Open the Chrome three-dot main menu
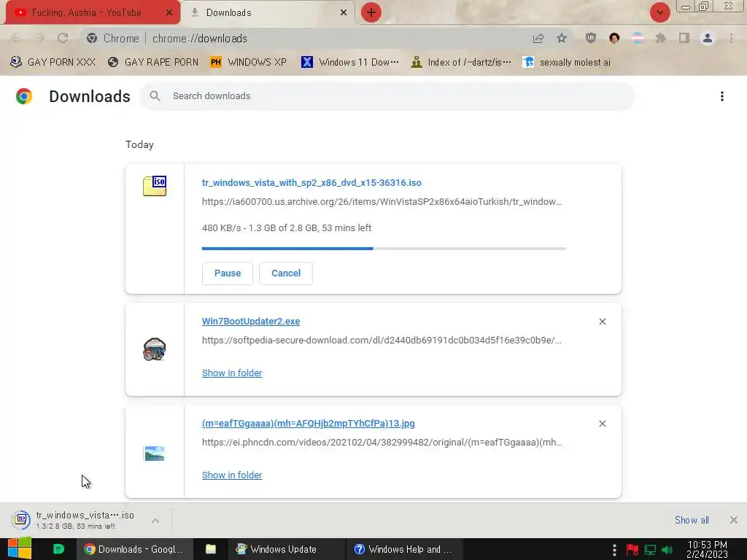747x560 pixels. pos(731,38)
